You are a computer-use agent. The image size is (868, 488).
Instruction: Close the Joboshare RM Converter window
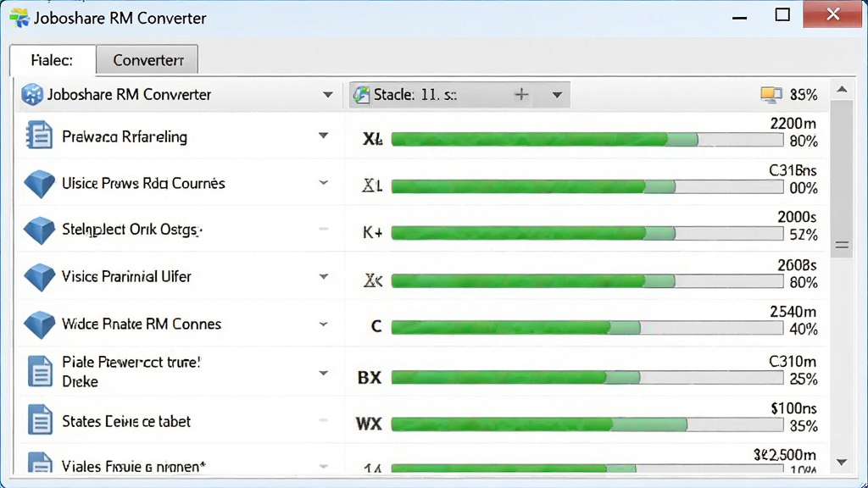[x=832, y=14]
